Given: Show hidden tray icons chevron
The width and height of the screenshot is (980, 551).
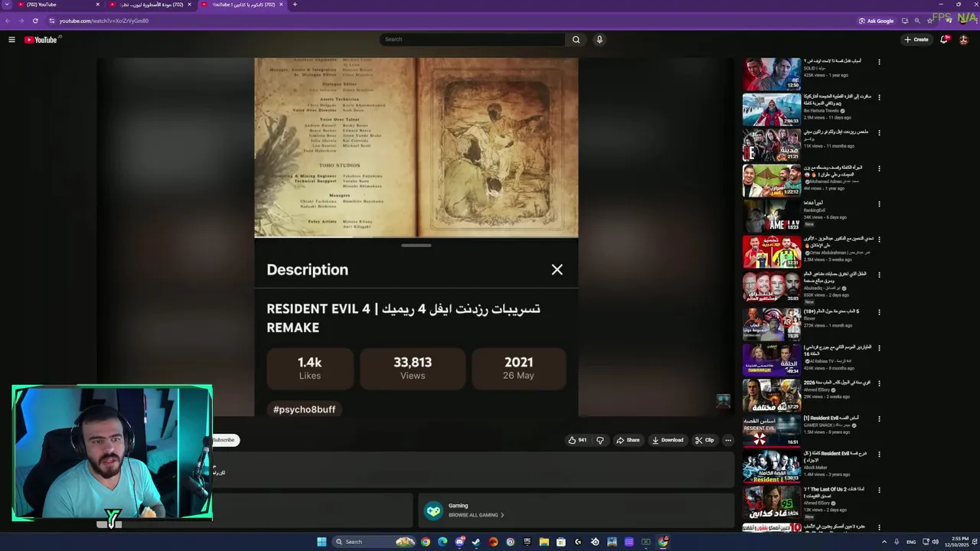Looking at the screenshot, I should [883, 542].
